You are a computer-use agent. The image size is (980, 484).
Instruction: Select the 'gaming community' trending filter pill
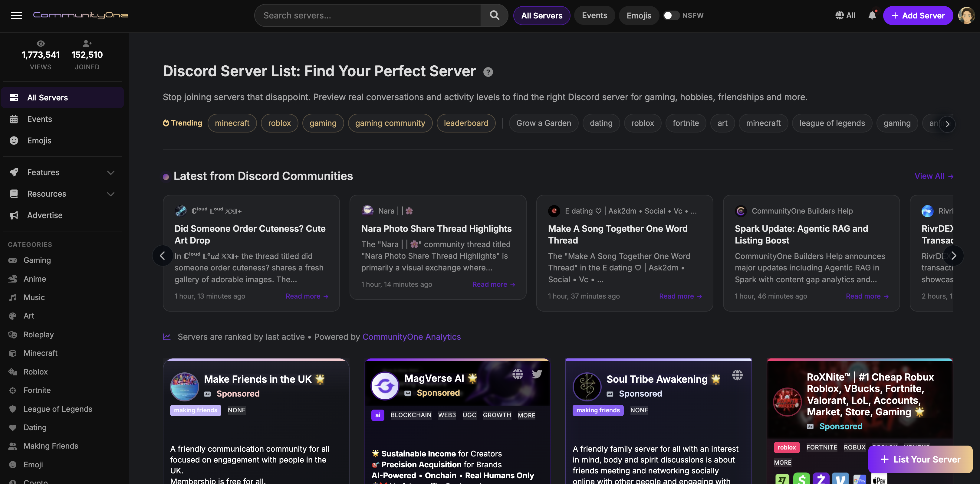390,123
